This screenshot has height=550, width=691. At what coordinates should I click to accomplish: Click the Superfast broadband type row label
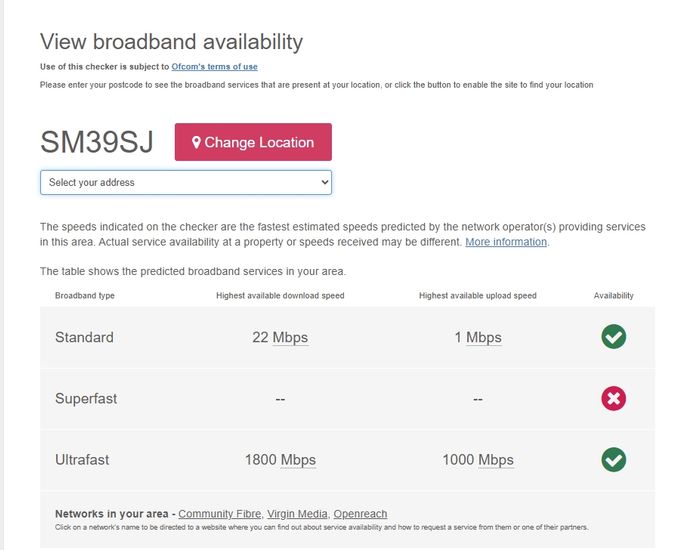pos(86,399)
